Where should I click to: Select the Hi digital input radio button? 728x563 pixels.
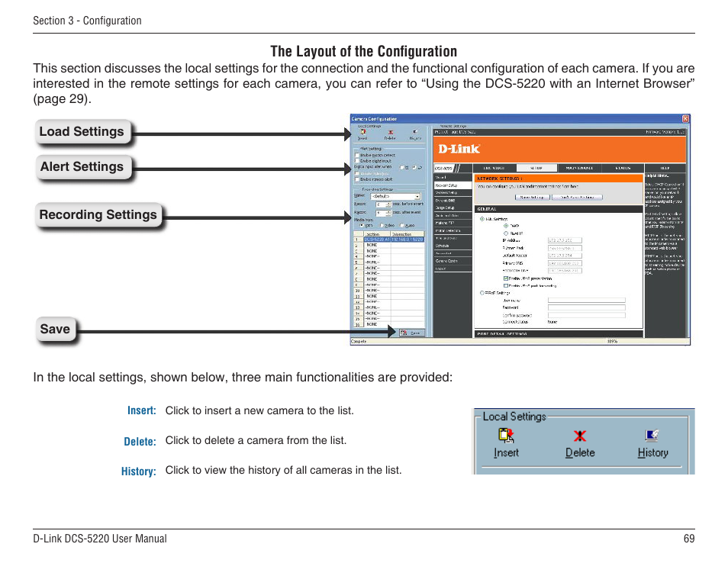(x=402, y=167)
